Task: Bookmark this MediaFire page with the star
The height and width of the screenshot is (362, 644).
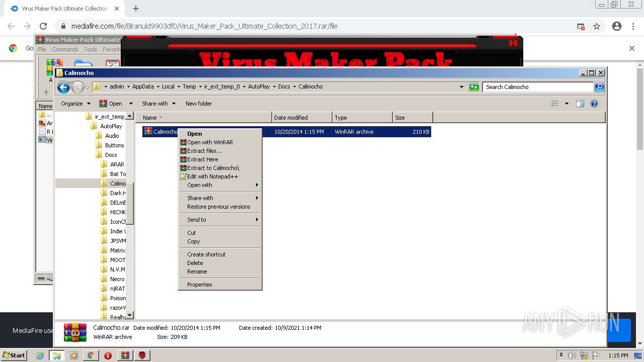Action: (x=597, y=26)
